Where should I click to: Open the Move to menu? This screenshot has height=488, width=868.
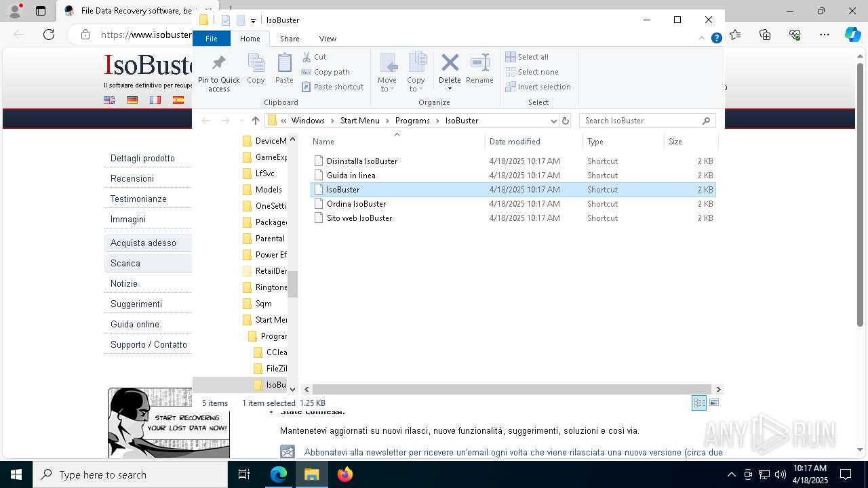click(x=387, y=73)
